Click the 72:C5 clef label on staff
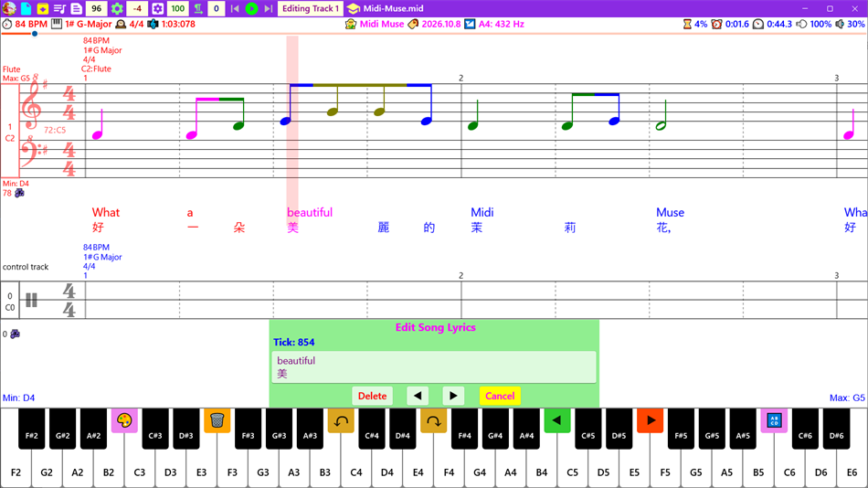This screenshot has width=868, height=488. click(55, 130)
